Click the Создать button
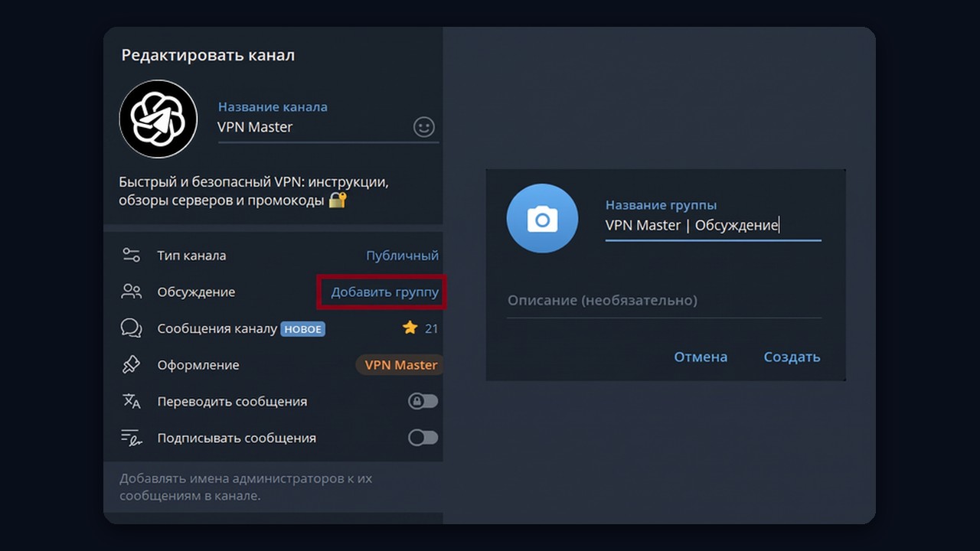Viewport: 980px width, 551px height. pyautogui.click(x=792, y=357)
